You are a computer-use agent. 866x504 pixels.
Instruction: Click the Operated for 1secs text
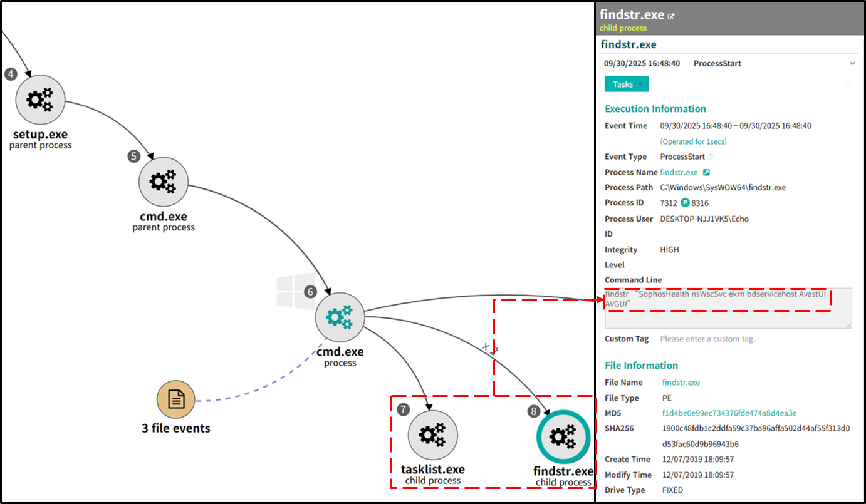pyautogui.click(x=693, y=141)
